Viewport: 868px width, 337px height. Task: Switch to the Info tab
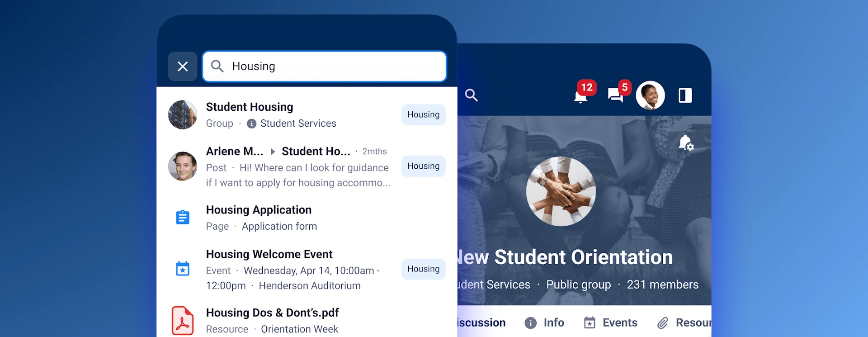point(544,323)
